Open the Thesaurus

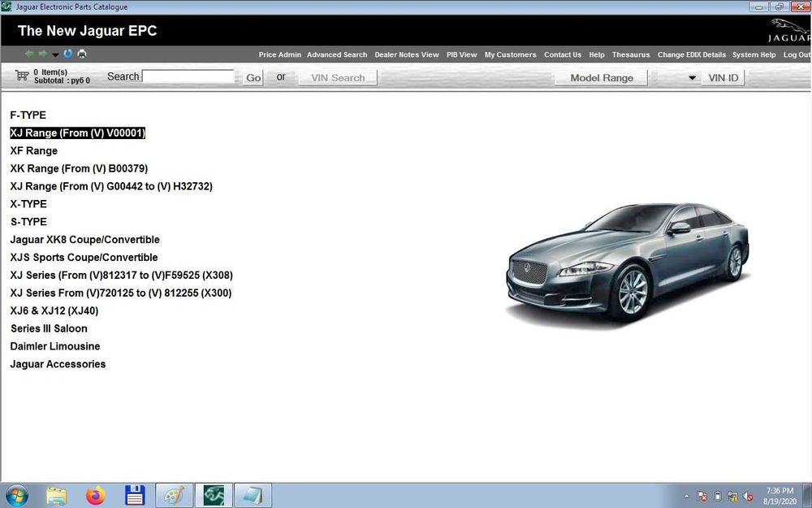[x=631, y=54]
